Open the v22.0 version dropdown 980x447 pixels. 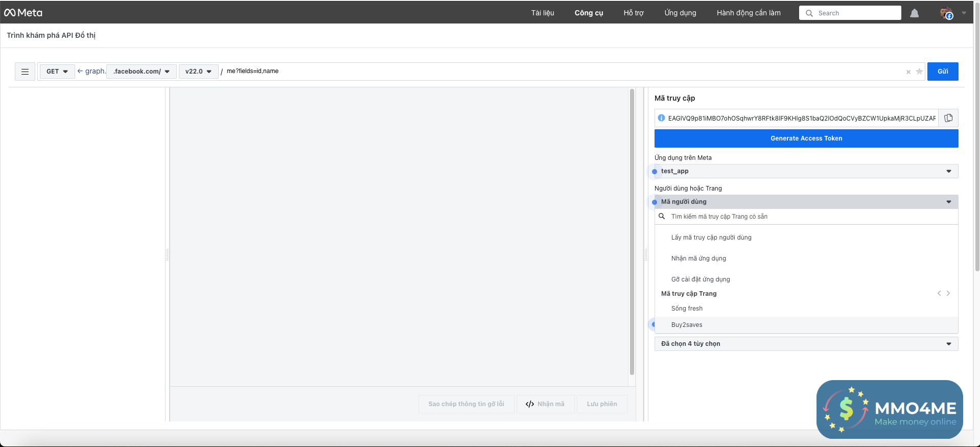(198, 72)
